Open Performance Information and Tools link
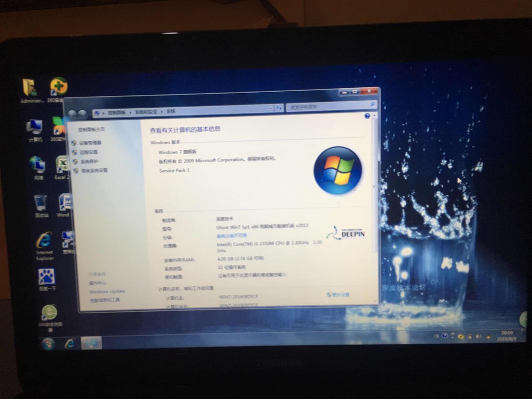 pos(105,300)
